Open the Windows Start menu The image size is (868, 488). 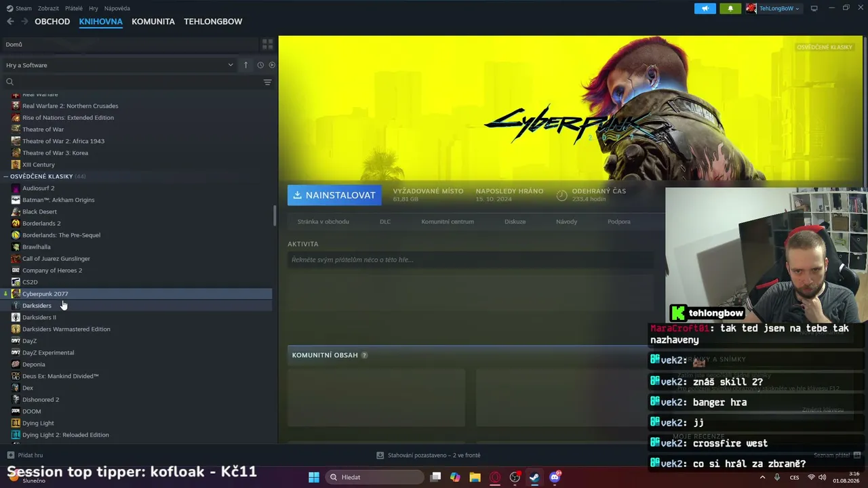coord(314,477)
